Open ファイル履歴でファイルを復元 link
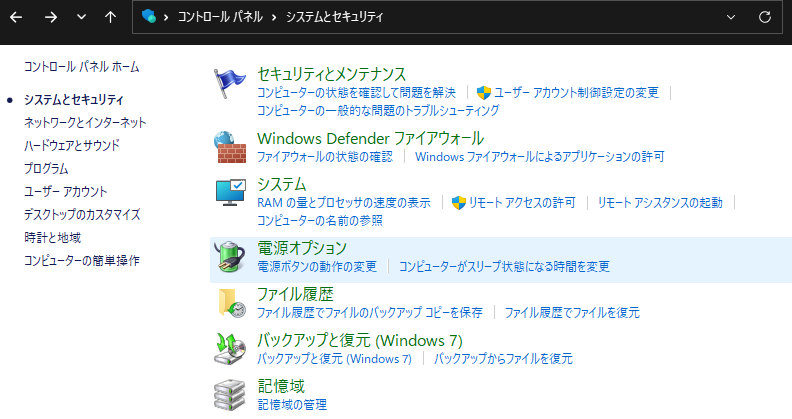792x419 pixels. coord(572,313)
